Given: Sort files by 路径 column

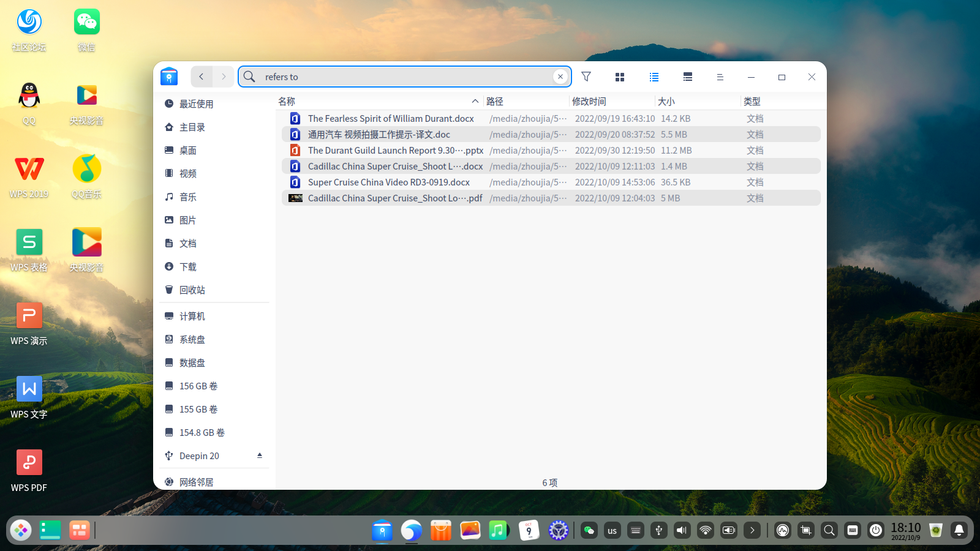Looking at the screenshot, I should (526, 101).
